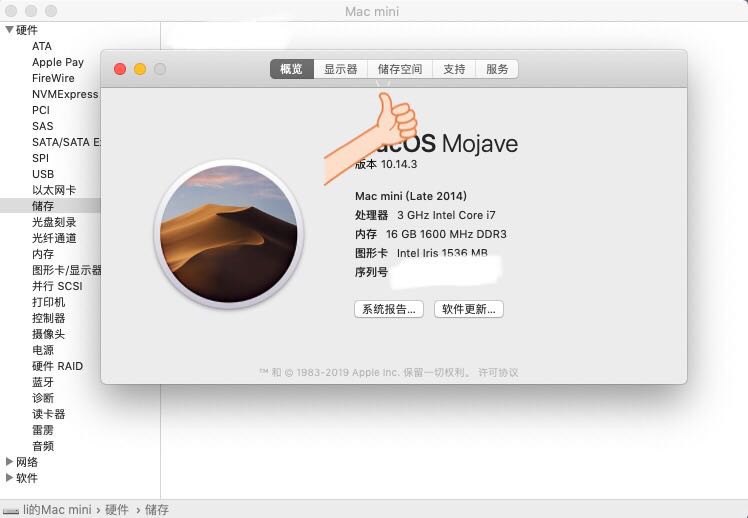Select Apple Pay in sidebar
The image size is (748, 518).
coord(58,62)
